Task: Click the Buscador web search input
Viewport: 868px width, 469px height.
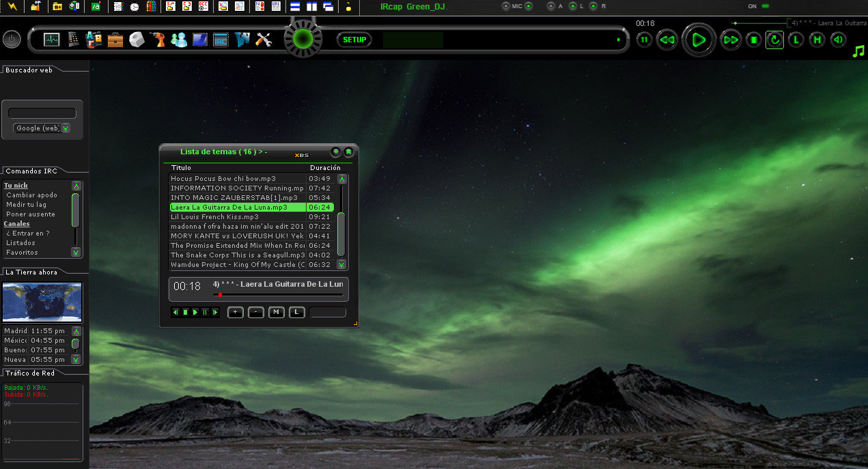Action: [x=42, y=113]
